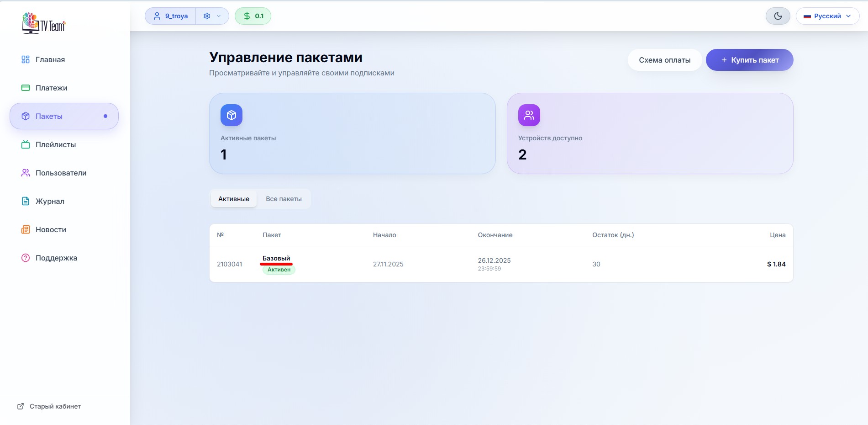Open the Схема оплаты button
Image resolution: width=868 pixels, height=425 pixels.
coord(664,60)
